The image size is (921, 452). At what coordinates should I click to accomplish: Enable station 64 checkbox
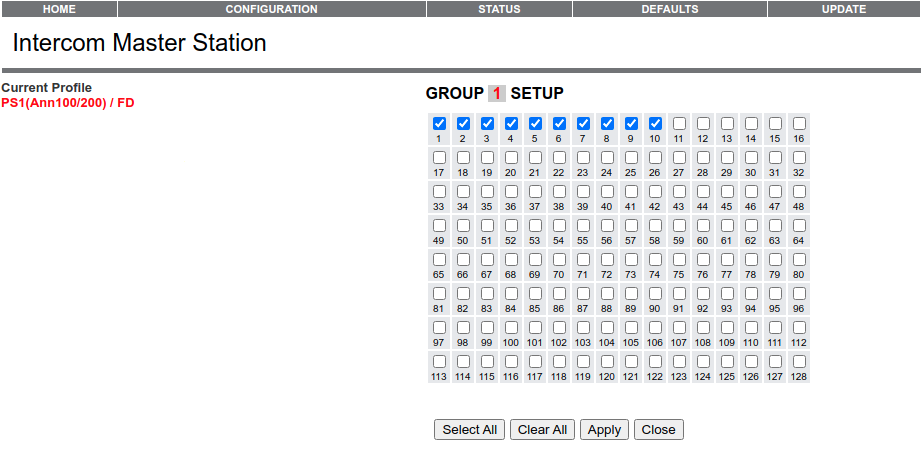click(x=799, y=226)
